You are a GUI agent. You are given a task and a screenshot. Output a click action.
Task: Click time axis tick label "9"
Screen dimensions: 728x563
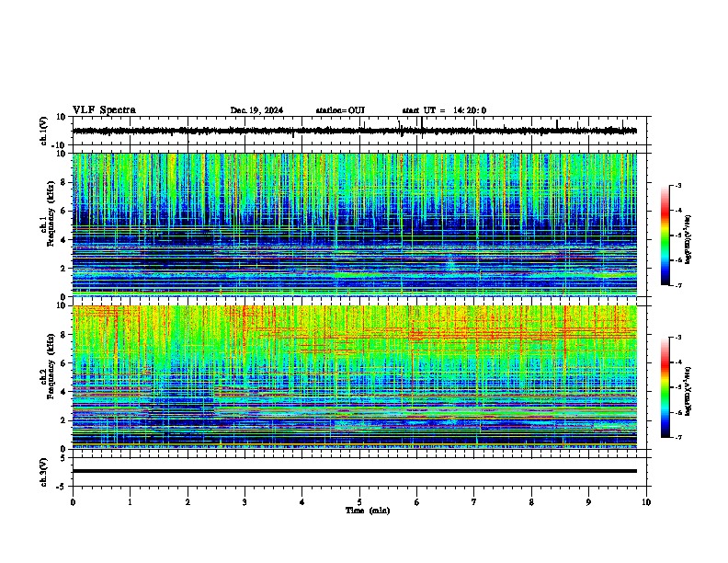(588, 502)
